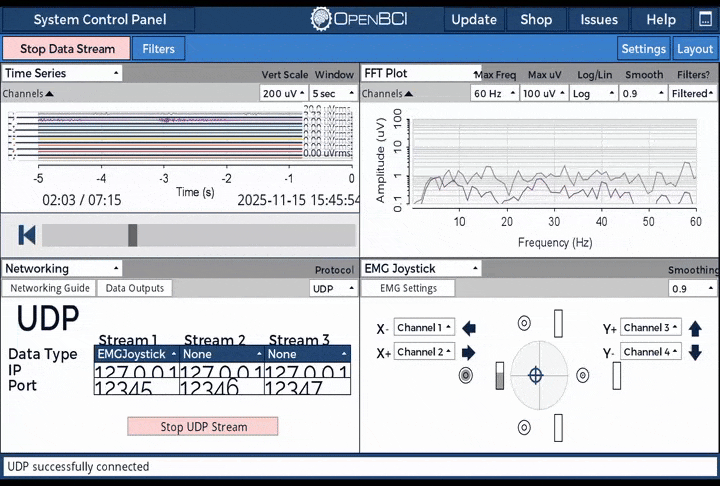The image size is (720, 486).
Task: Click the Stop UDP Stream button
Action: click(203, 426)
